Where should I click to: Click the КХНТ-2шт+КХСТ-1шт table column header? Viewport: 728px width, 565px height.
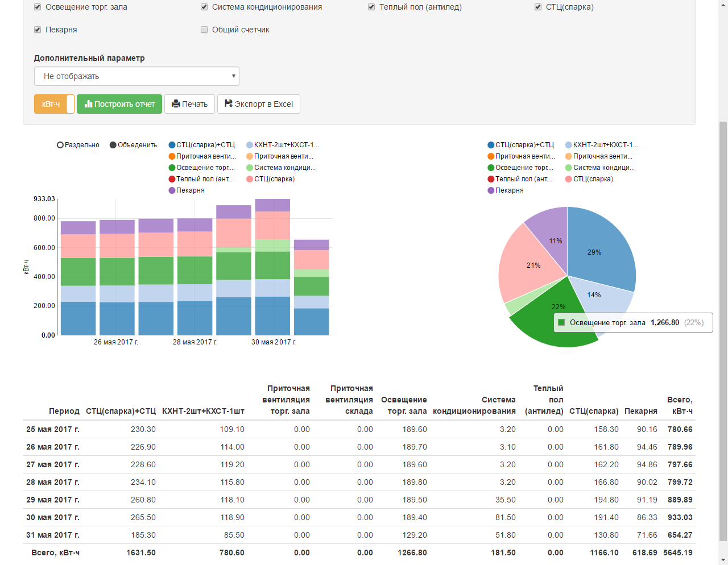coord(203,411)
